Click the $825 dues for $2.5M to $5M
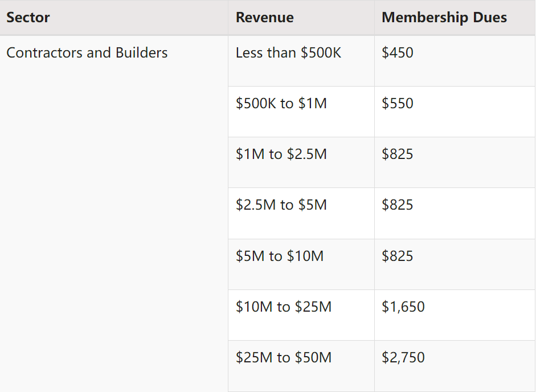 tap(398, 205)
